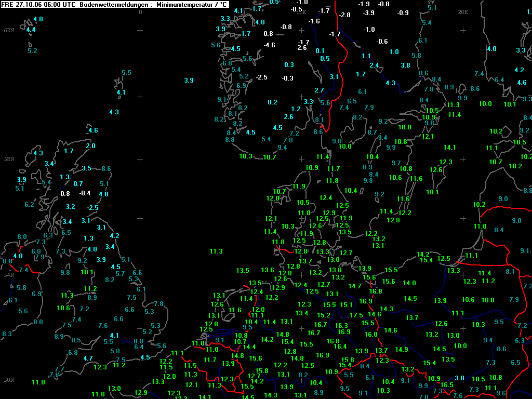Select the '16.0' temperature value

371,334
